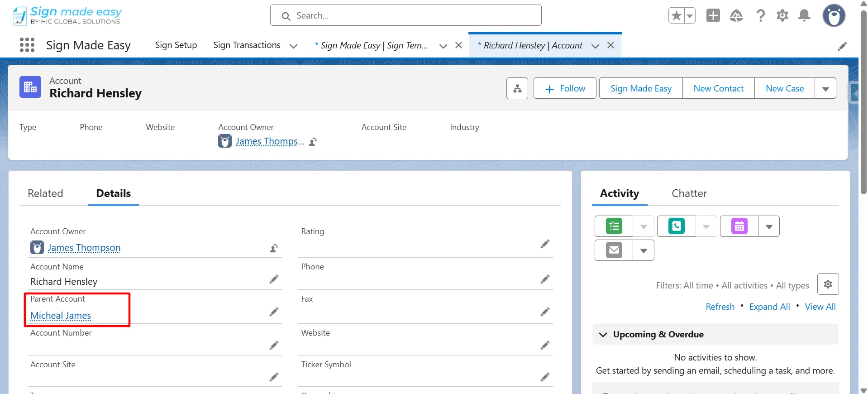Click the favorites star icon
Viewport: 868px width, 394px height.
click(676, 16)
